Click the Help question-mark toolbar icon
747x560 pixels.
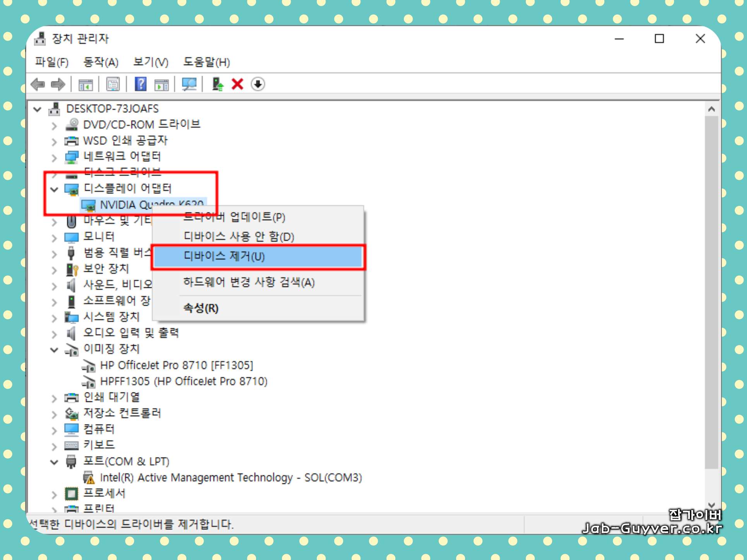coord(140,84)
